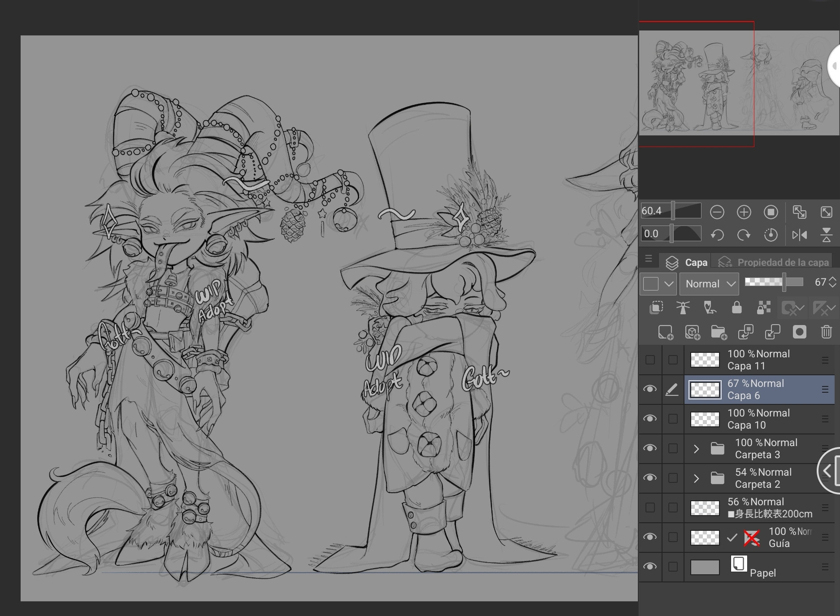This screenshot has width=840, height=616.
Task: Reset canvas rotation icon
Action: point(771,235)
